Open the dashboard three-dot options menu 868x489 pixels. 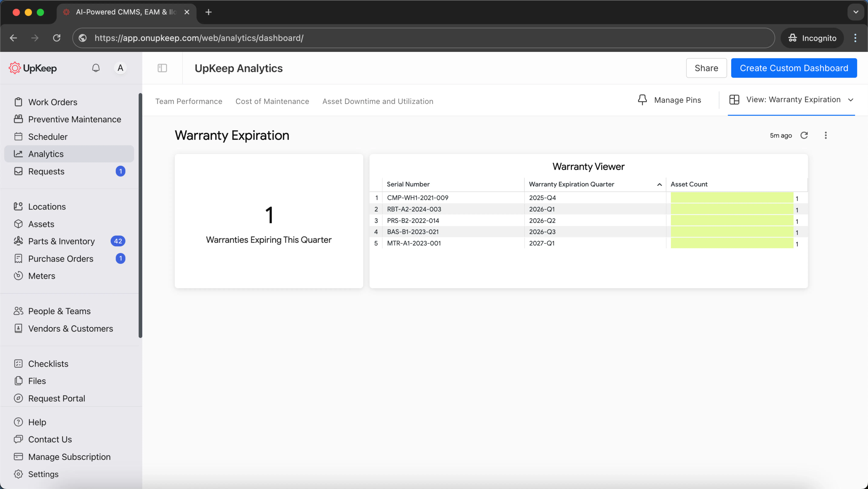click(826, 135)
